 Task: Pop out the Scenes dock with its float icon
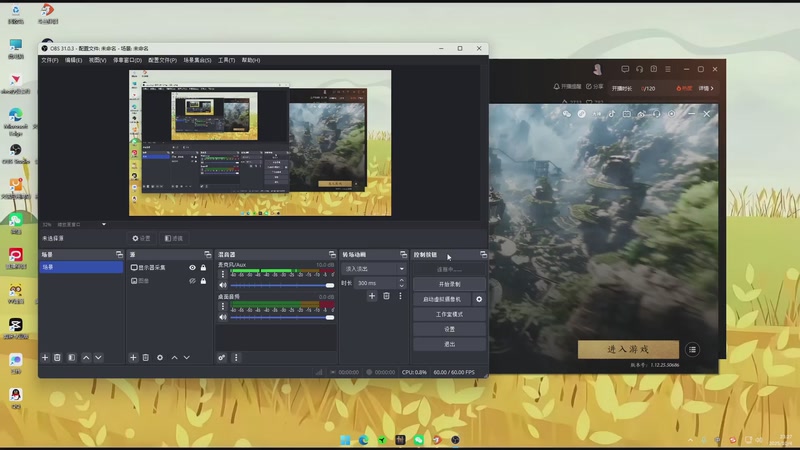pyautogui.click(x=119, y=254)
